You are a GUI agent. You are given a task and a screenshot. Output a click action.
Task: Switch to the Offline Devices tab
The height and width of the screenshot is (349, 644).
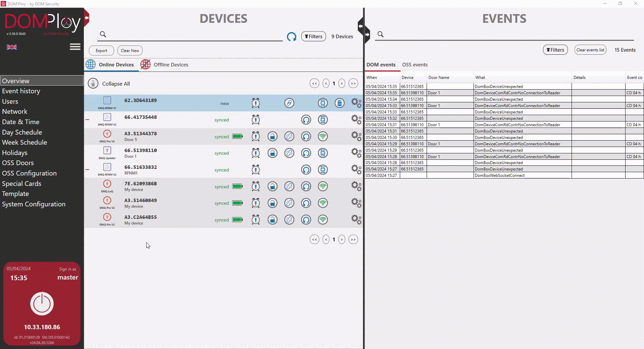tap(164, 64)
